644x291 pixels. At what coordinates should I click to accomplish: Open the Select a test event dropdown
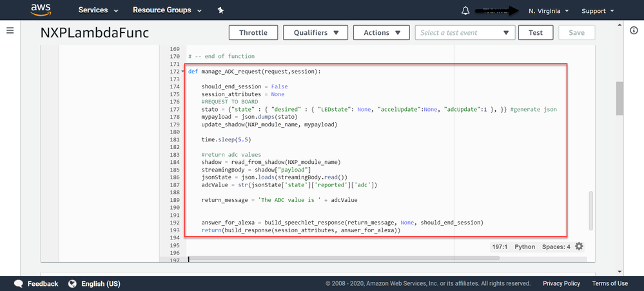click(465, 32)
